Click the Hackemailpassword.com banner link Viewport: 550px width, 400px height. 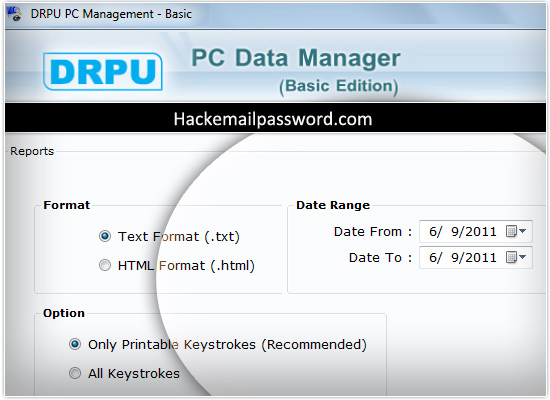[x=273, y=119]
